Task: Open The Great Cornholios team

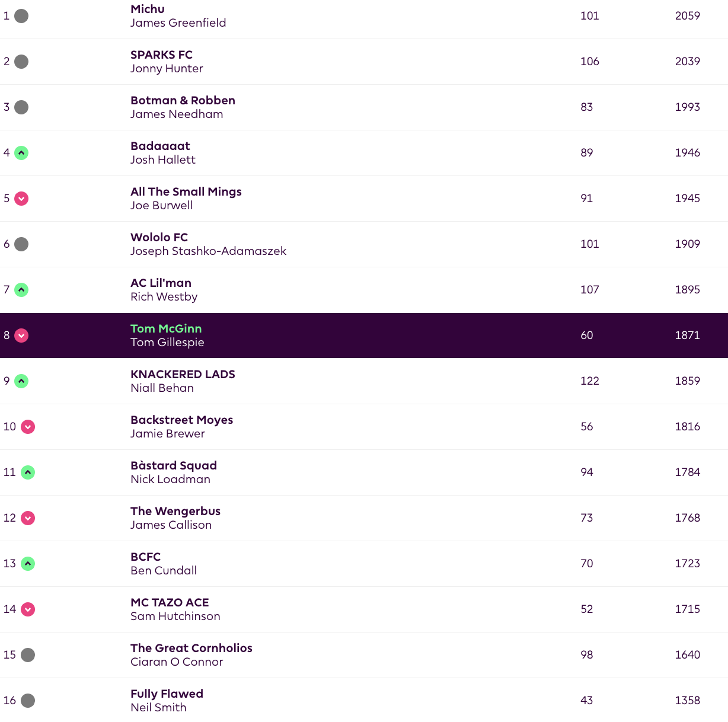Action: 191,648
